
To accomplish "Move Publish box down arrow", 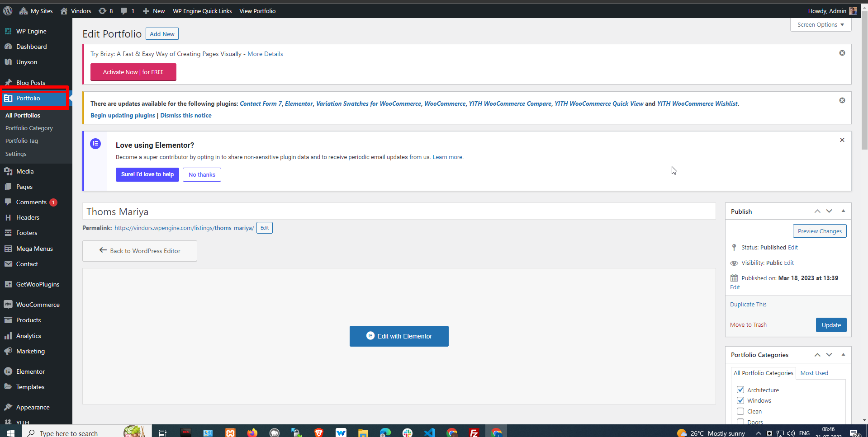I will tap(829, 211).
